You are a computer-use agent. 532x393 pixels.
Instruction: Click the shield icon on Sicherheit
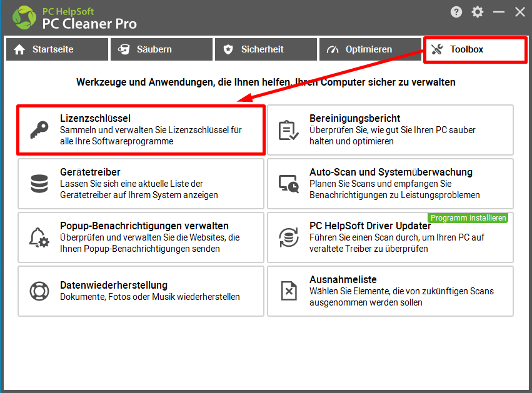point(228,49)
